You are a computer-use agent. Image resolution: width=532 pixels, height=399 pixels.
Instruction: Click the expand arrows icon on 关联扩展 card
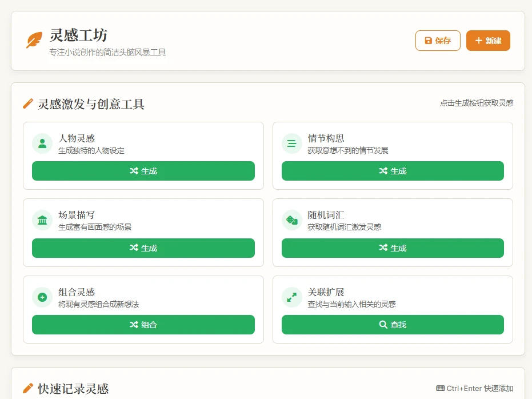(292, 298)
